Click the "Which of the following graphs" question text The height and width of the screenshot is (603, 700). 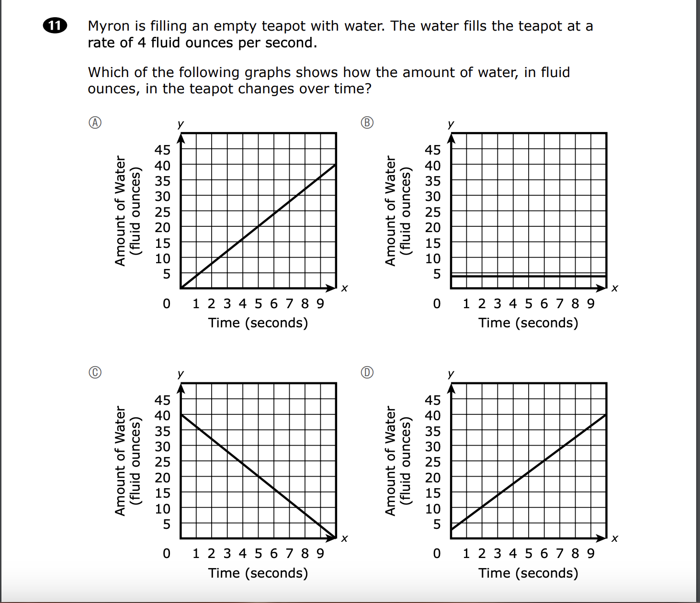click(328, 72)
